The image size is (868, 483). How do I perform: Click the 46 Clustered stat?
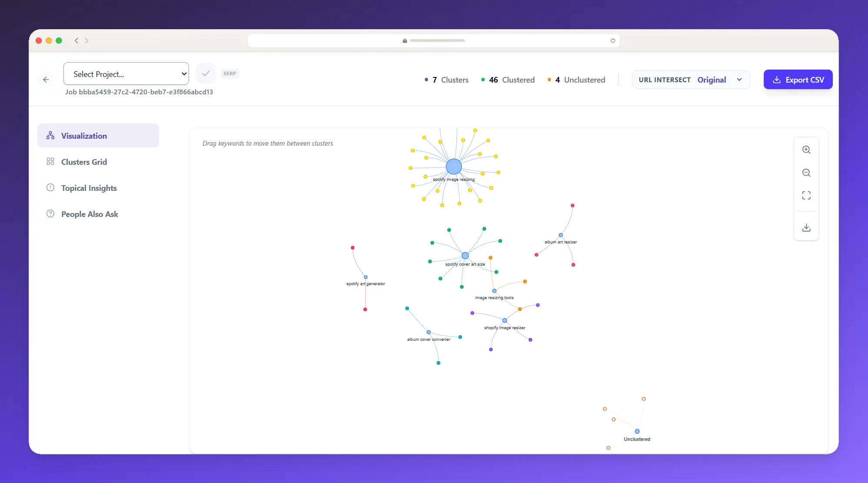pyautogui.click(x=508, y=80)
